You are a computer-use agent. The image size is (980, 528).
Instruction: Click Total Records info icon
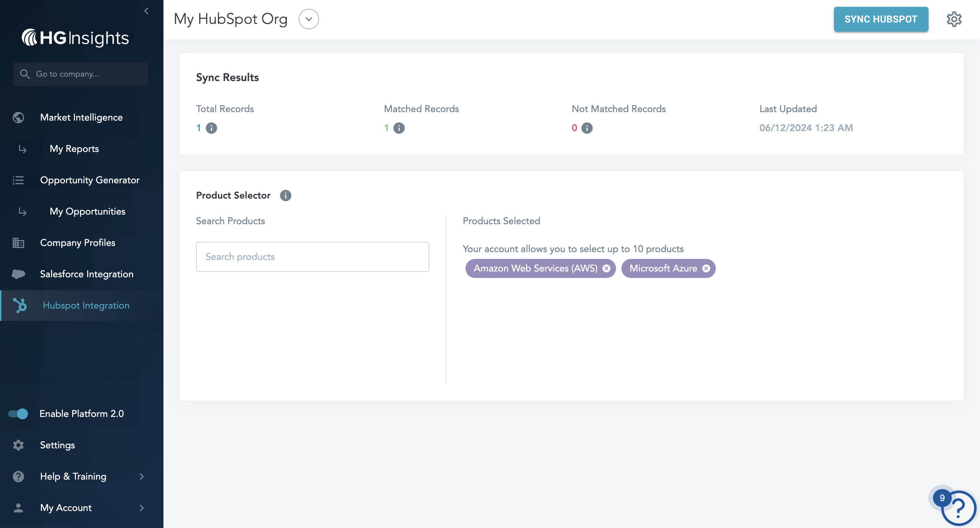coord(211,128)
